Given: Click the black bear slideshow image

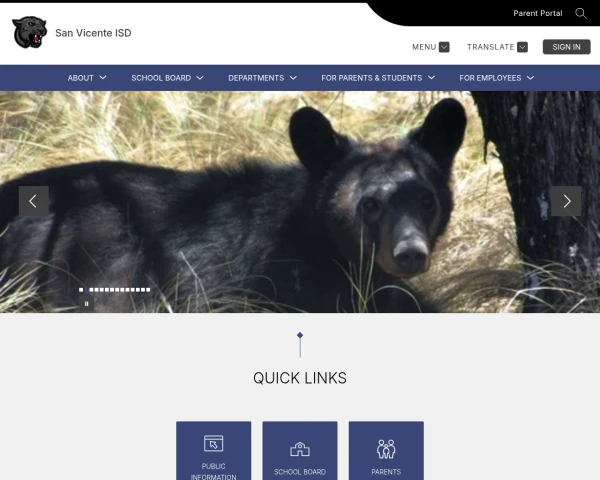Looking at the screenshot, I should coord(300,202).
